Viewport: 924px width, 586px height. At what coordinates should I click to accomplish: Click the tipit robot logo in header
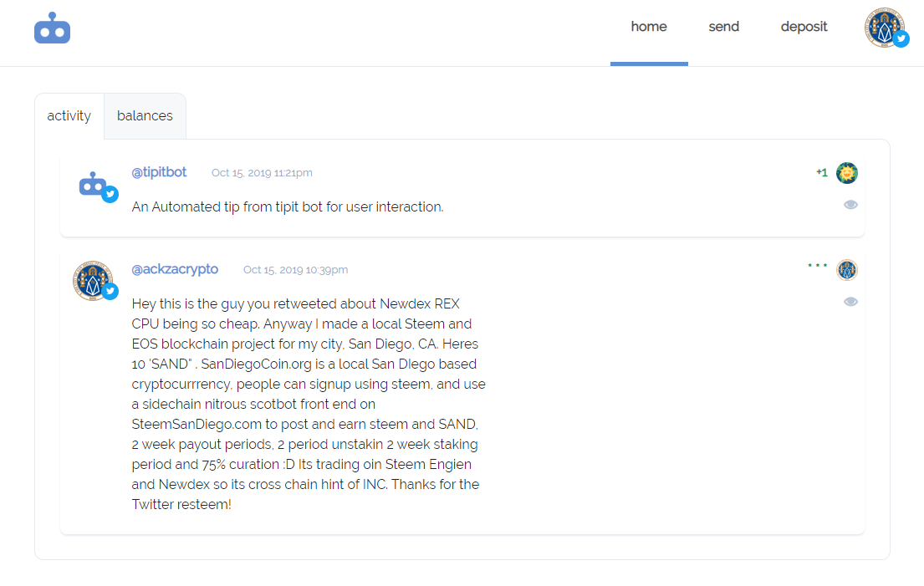point(53,28)
